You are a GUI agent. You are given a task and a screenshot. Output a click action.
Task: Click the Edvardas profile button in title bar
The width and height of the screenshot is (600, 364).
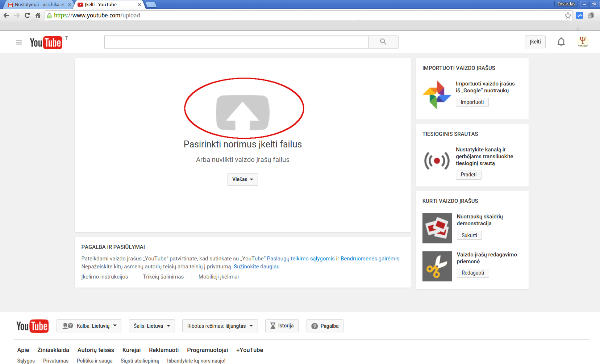tap(566, 4)
